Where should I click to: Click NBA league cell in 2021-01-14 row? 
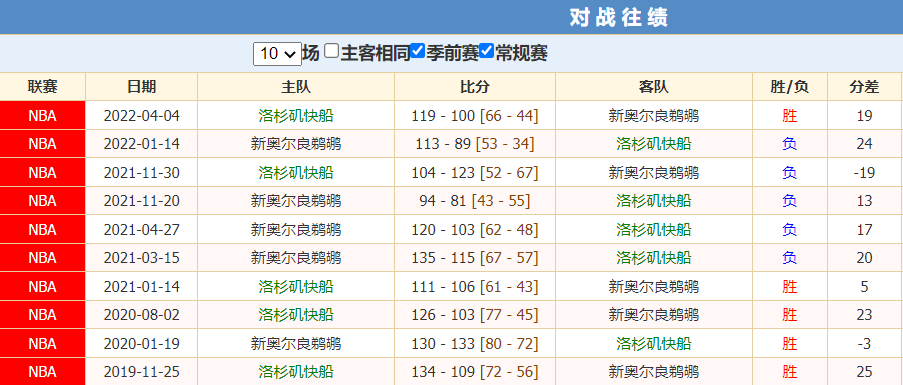click(43, 287)
